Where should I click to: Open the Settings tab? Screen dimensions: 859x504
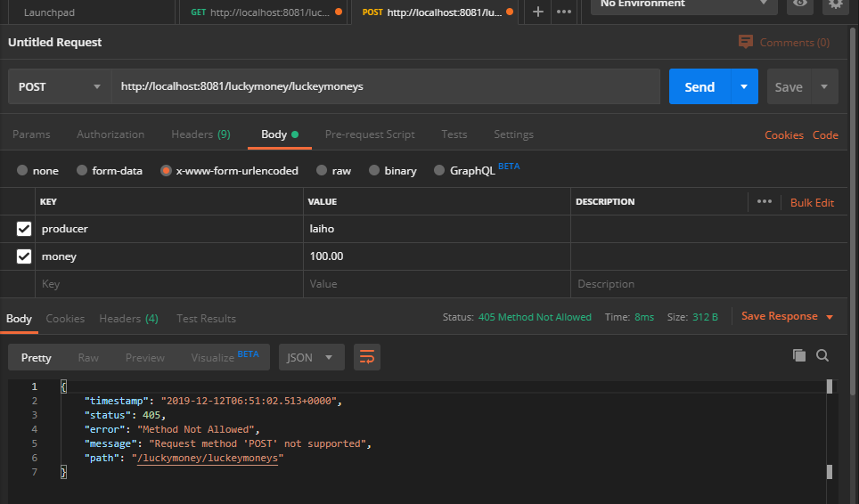[x=513, y=134]
